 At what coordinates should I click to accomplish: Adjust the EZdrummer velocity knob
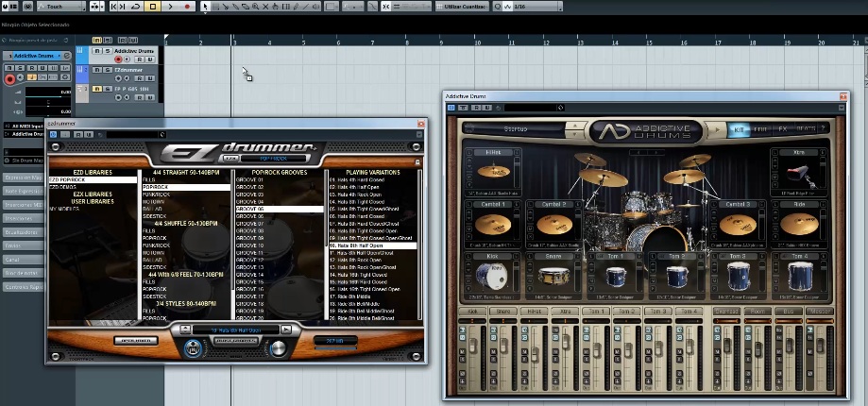[x=279, y=347]
